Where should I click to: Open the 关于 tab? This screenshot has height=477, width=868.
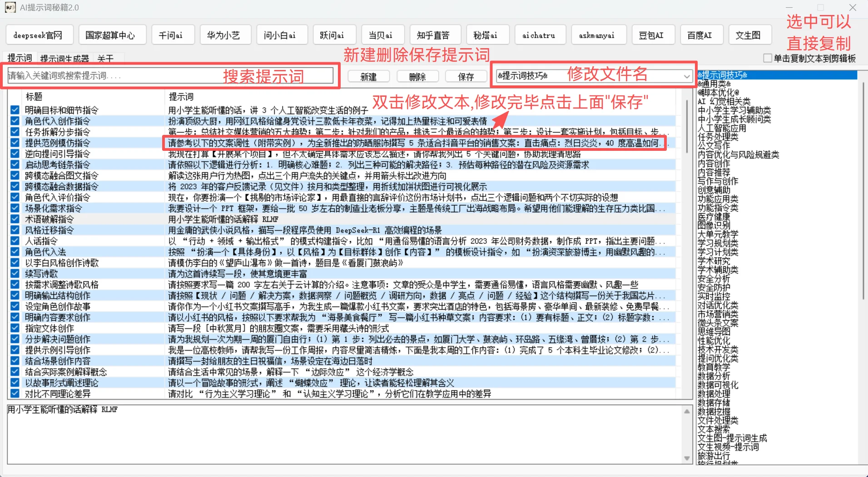pyautogui.click(x=105, y=59)
